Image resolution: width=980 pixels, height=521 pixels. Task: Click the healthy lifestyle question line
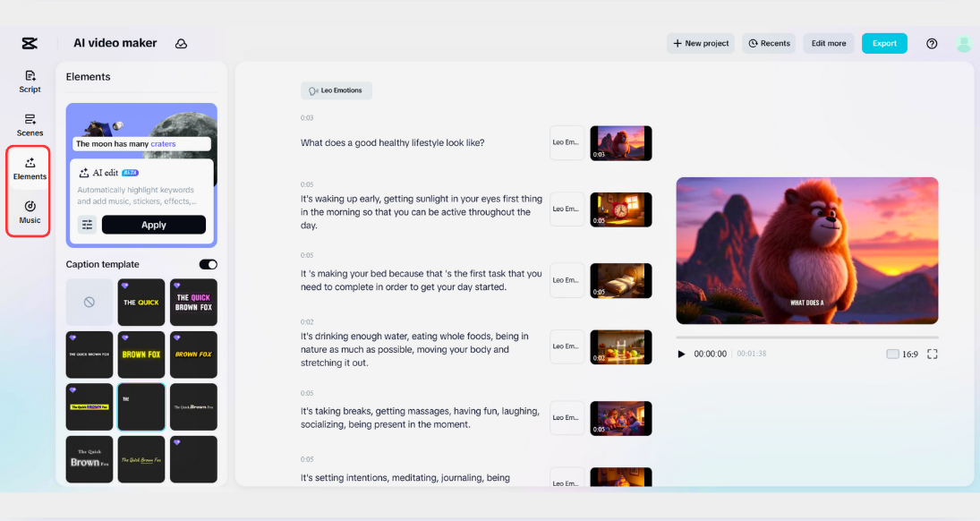coord(393,142)
